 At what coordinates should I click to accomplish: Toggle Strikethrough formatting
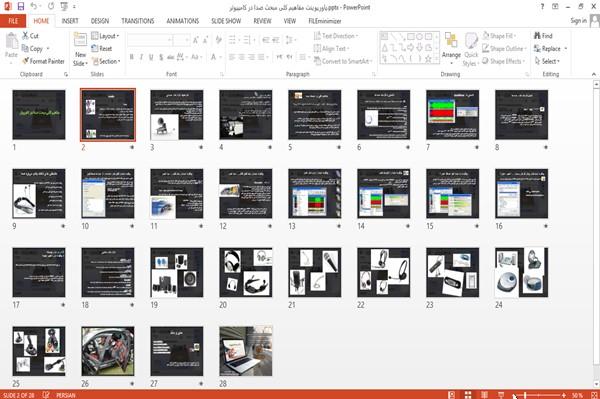(171, 57)
